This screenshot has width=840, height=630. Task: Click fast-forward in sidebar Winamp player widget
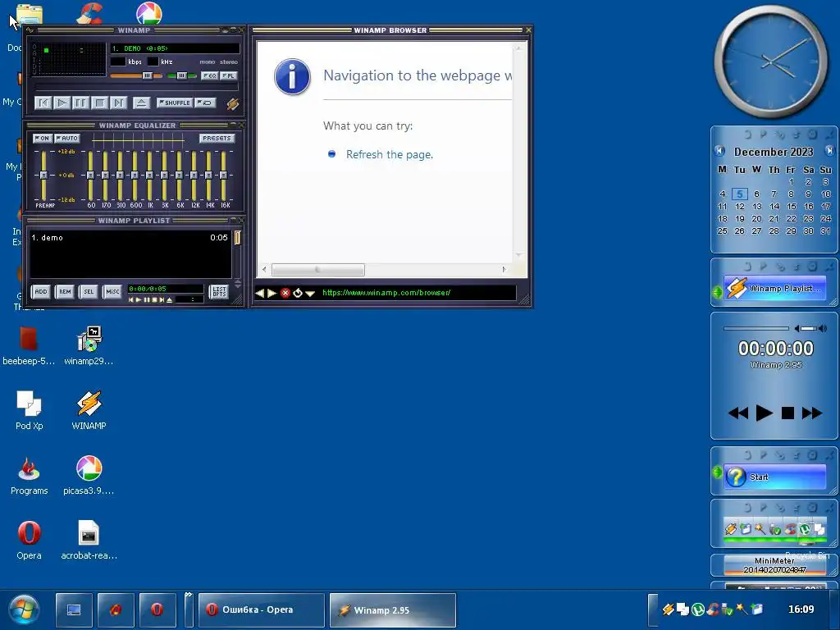click(x=811, y=413)
